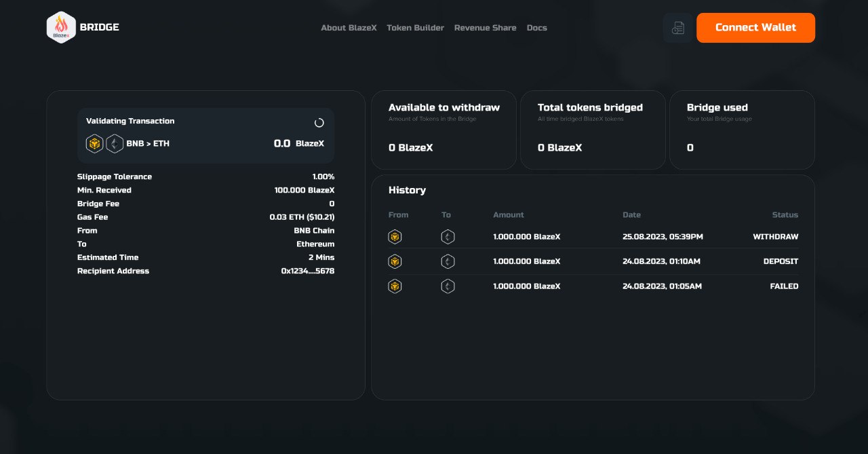Click the Ethereum icon in the WITHDRAW history row

click(x=448, y=237)
